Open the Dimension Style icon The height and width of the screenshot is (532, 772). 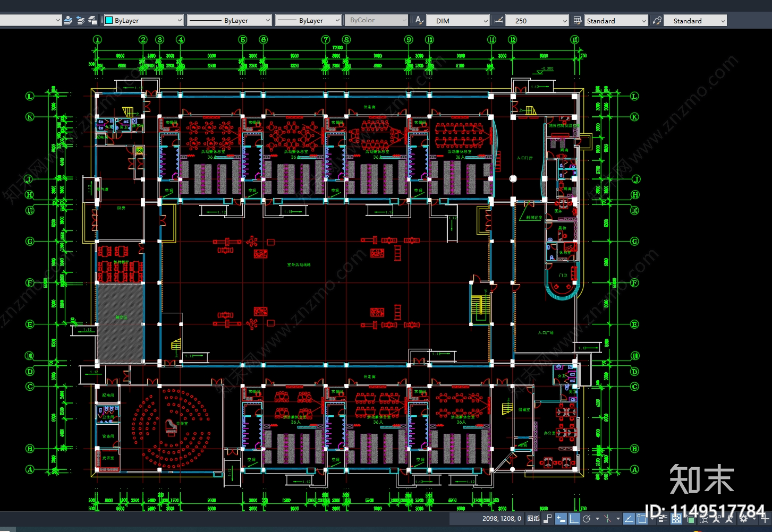(x=498, y=20)
